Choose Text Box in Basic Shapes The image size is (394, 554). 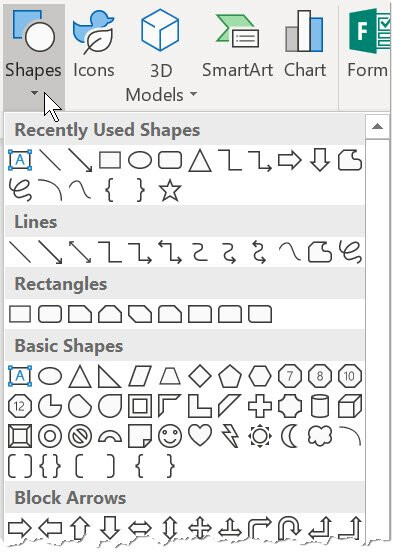coord(20,376)
